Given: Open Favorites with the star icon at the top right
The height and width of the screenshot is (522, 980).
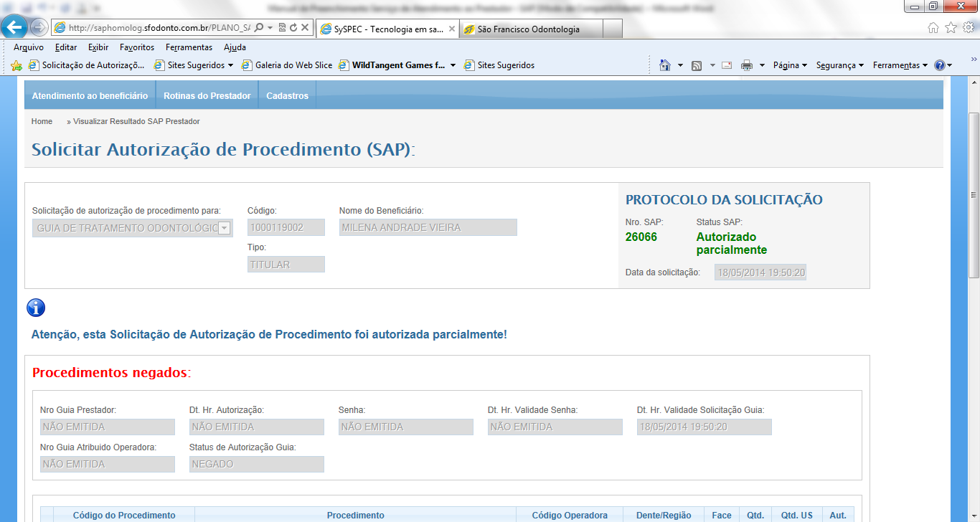Looking at the screenshot, I should click(x=951, y=27).
